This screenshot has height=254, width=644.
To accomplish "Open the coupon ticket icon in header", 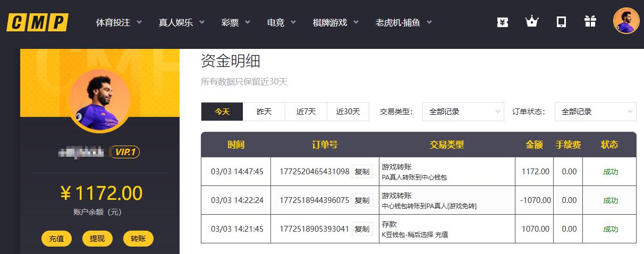I will coord(503,22).
